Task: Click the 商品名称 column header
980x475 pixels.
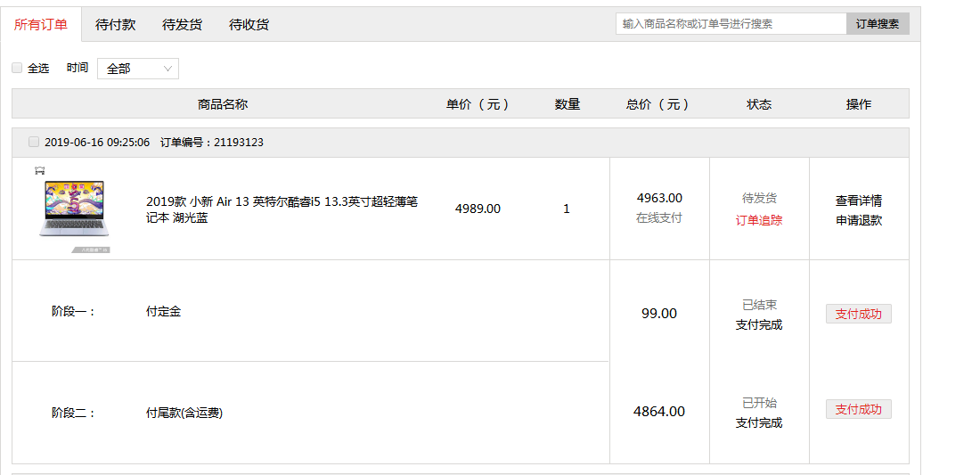Action: [x=223, y=104]
